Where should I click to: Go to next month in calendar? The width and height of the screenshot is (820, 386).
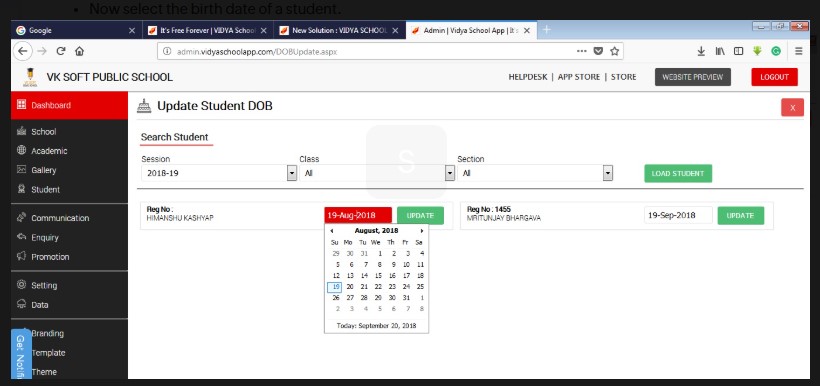(x=422, y=231)
